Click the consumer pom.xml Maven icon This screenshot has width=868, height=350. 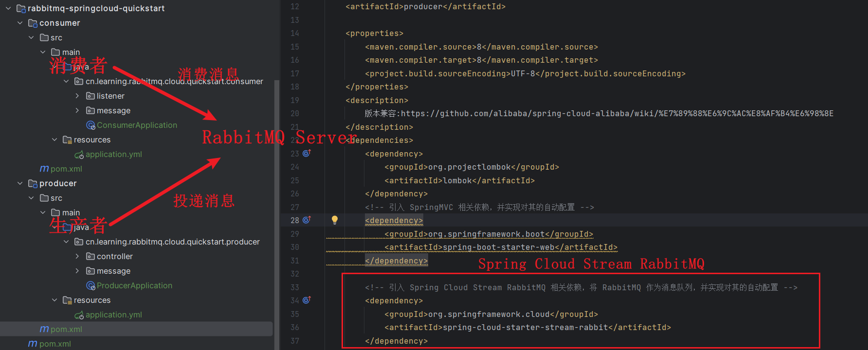44,169
